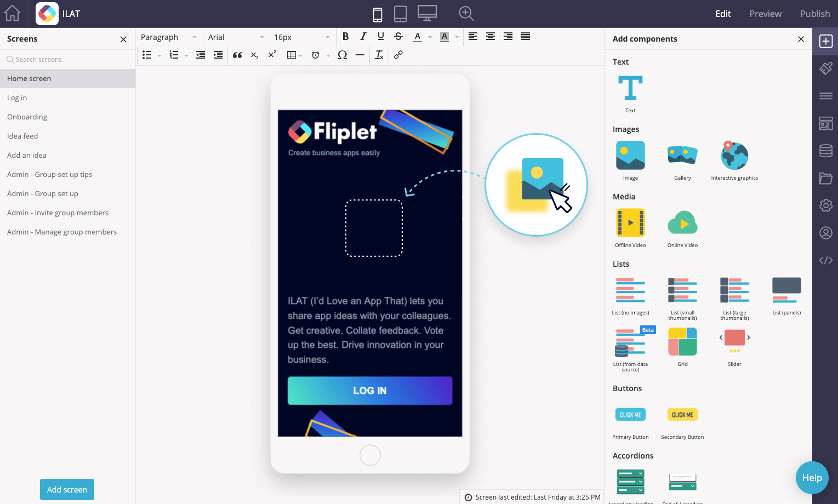Open the background highlight color picker

point(444,37)
